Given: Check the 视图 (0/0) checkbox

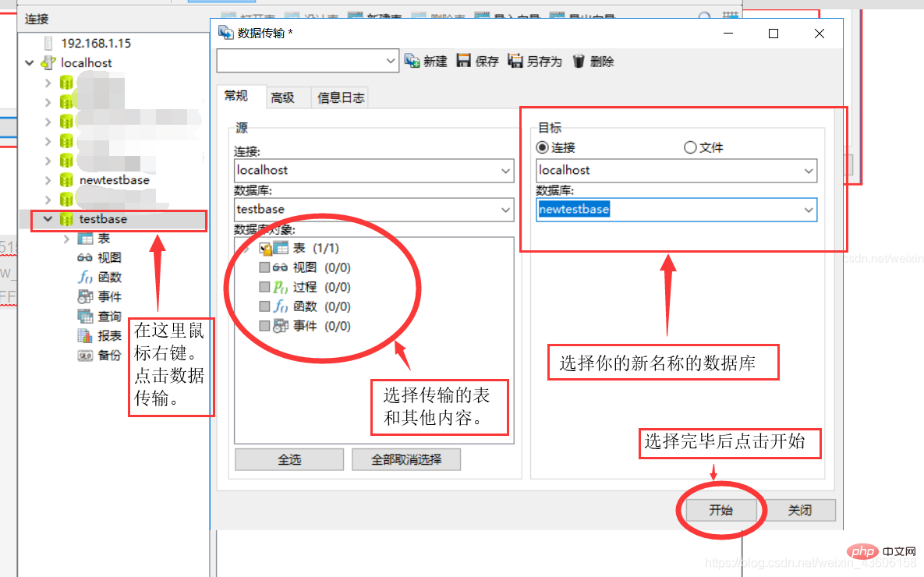Looking at the screenshot, I should [264, 267].
